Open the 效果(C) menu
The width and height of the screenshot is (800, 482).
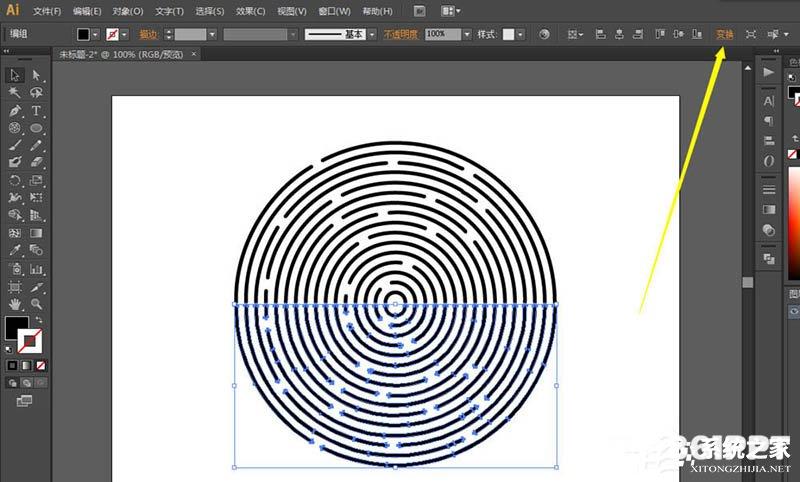click(251, 11)
